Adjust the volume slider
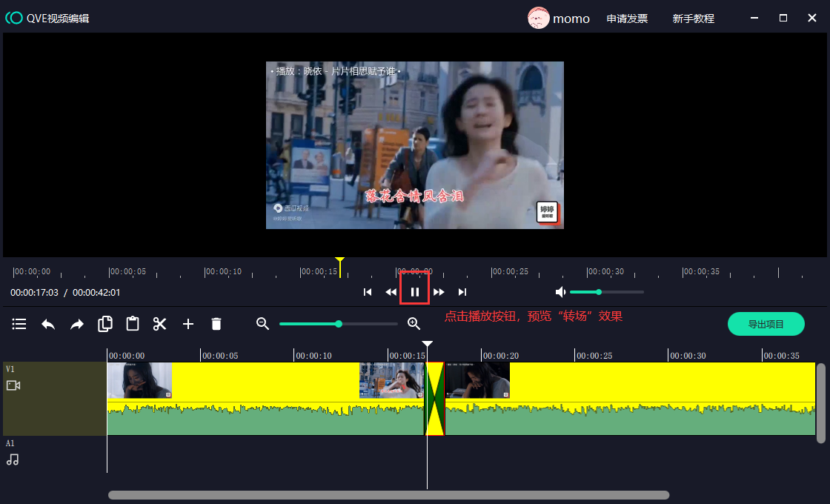This screenshot has width=830, height=504. click(x=599, y=292)
